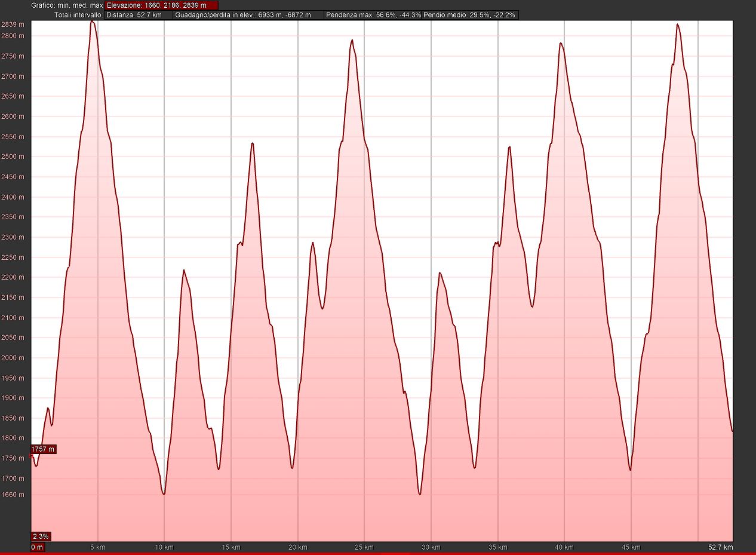
Task: Click the profile peak near 40 km
Action: (x=560, y=44)
